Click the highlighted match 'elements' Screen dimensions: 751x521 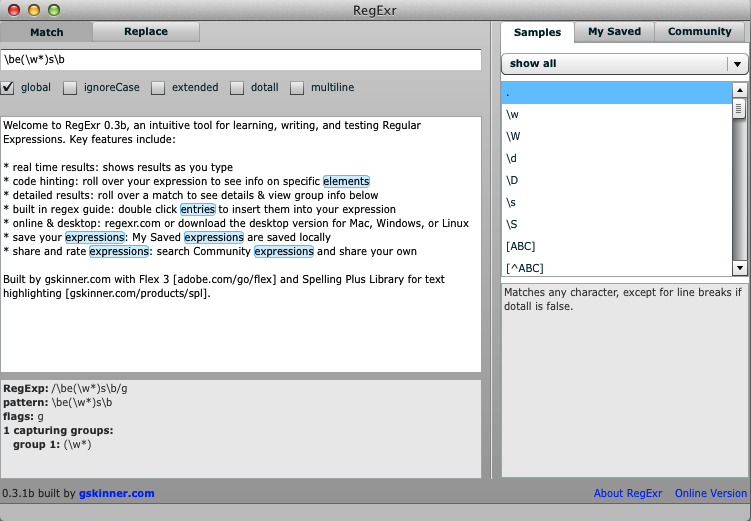tap(346, 181)
